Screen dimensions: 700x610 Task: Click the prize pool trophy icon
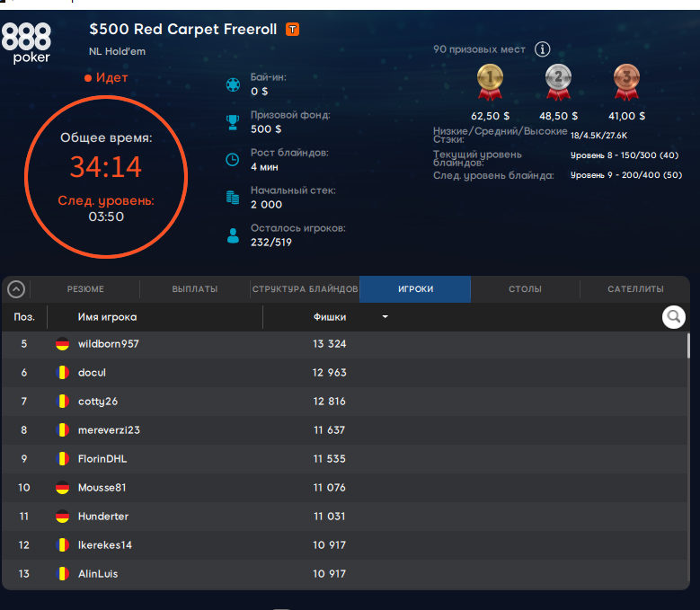(233, 122)
